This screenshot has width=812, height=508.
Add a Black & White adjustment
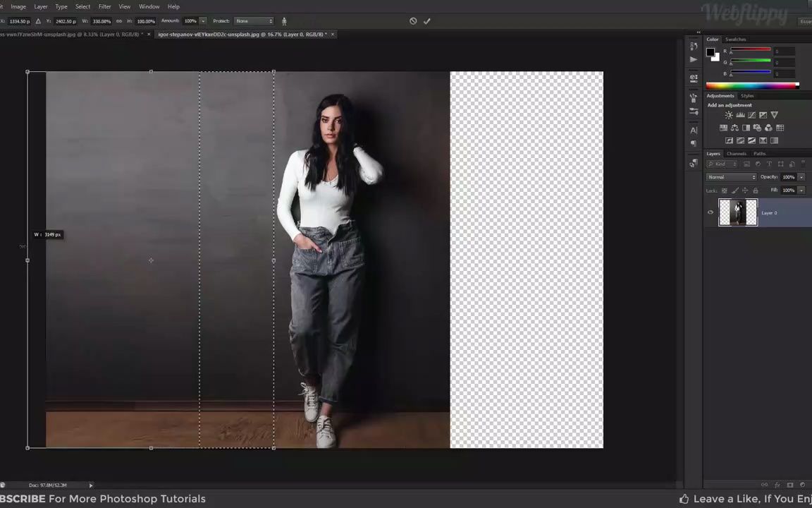tap(746, 128)
